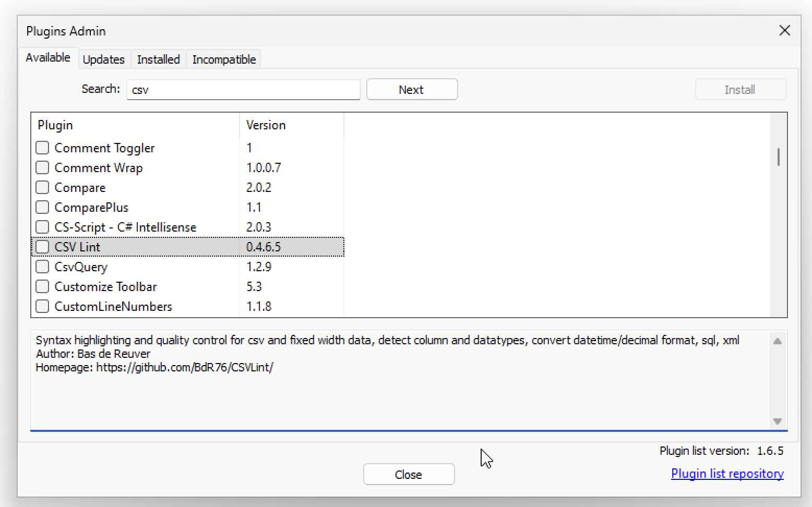Click the Install button

coord(740,89)
